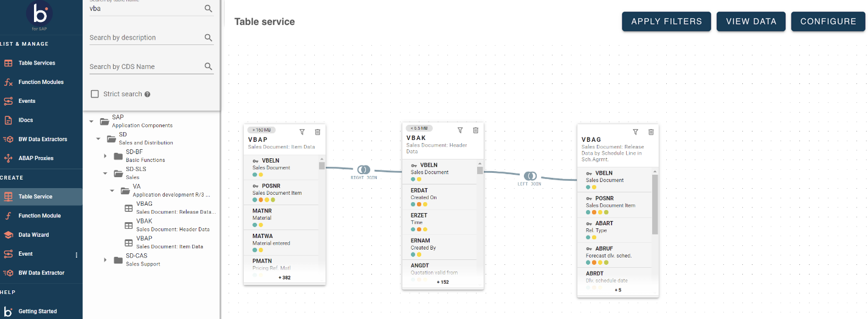Click the RIGHT JOIN icon between VBAP and VBAK
Screen dimensions: 868x319
363,169
